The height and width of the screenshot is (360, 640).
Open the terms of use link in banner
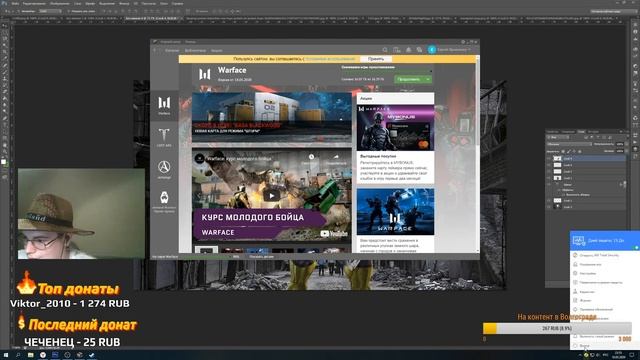(330, 59)
